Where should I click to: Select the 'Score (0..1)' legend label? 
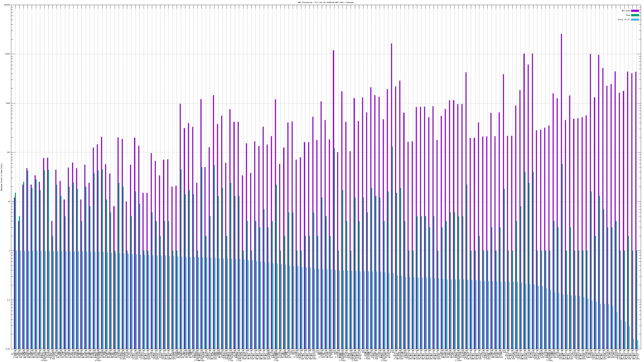pos(624,20)
